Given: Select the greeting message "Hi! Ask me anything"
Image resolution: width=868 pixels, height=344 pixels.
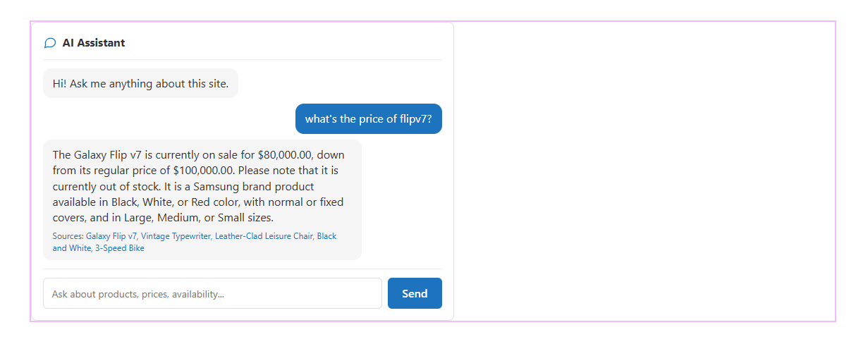Looking at the screenshot, I should coord(140,83).
